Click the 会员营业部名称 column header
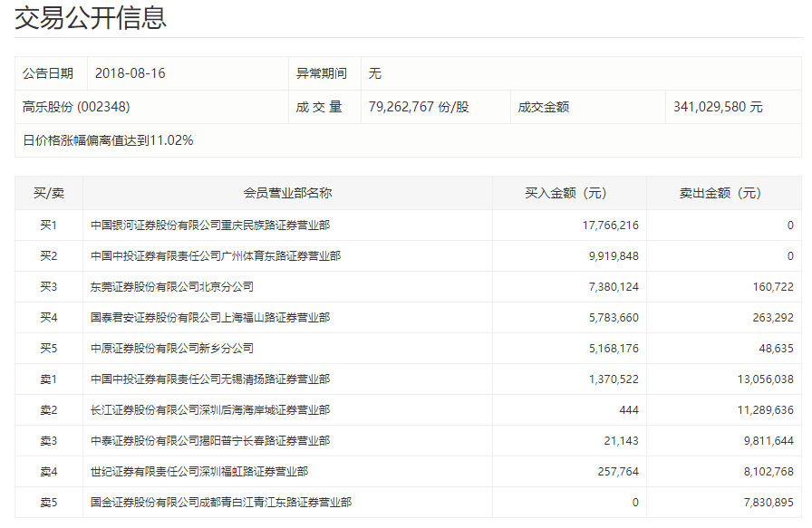Screen dimensions: 812x528 click(x=287, y=193)
